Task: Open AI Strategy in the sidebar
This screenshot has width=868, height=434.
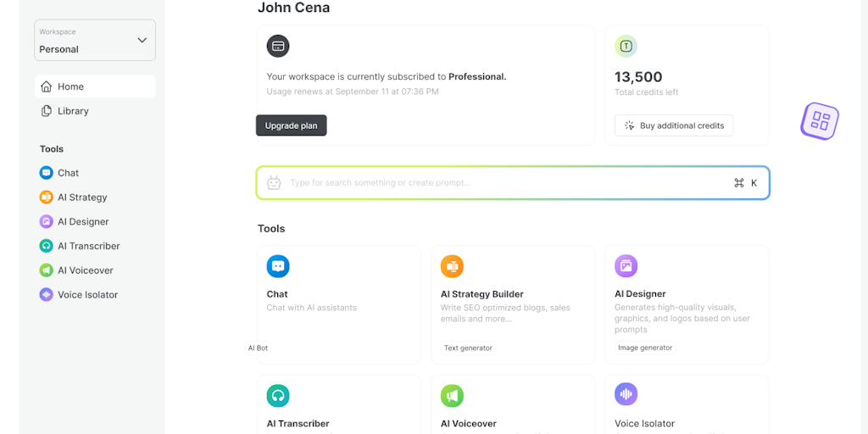Action: tap(73, 197)
